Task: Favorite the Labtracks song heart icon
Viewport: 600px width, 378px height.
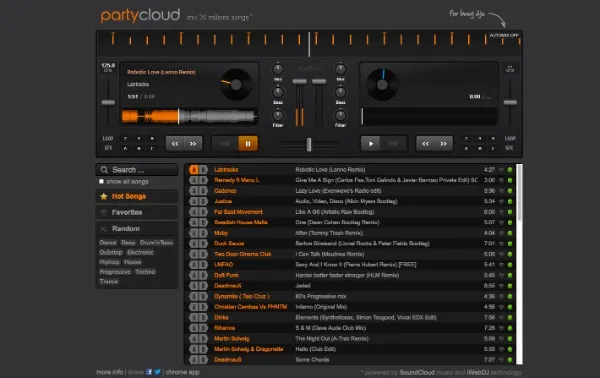Action: pyautogui.click(x=501, y=169)
